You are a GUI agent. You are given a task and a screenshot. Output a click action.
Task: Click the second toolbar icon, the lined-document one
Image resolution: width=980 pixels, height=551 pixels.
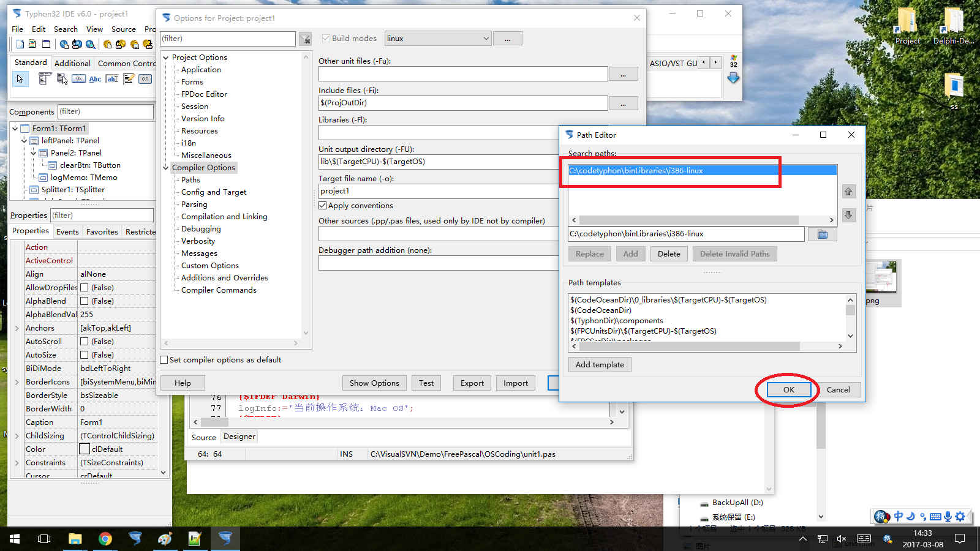pyautogui.click(x=32, y=44)
